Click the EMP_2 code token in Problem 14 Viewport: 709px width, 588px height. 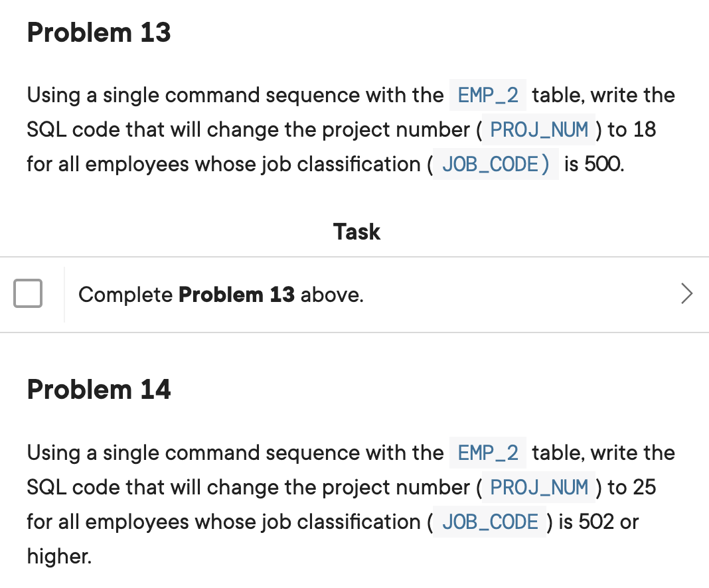pos(488,453)
